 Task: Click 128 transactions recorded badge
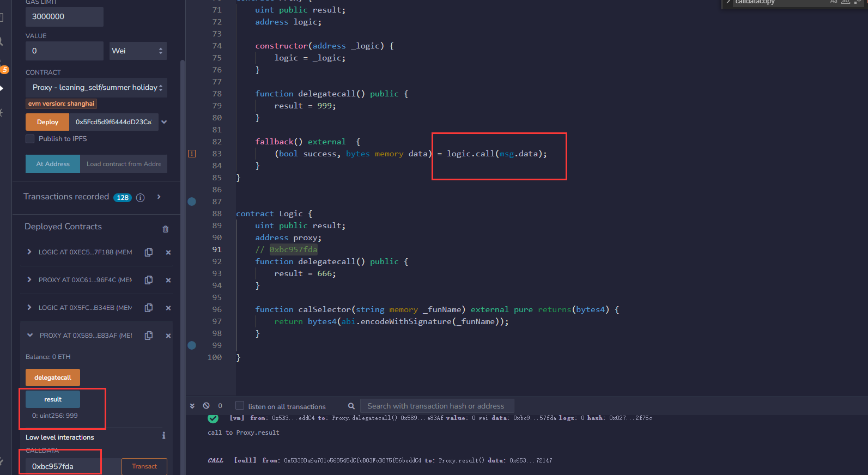123,198
